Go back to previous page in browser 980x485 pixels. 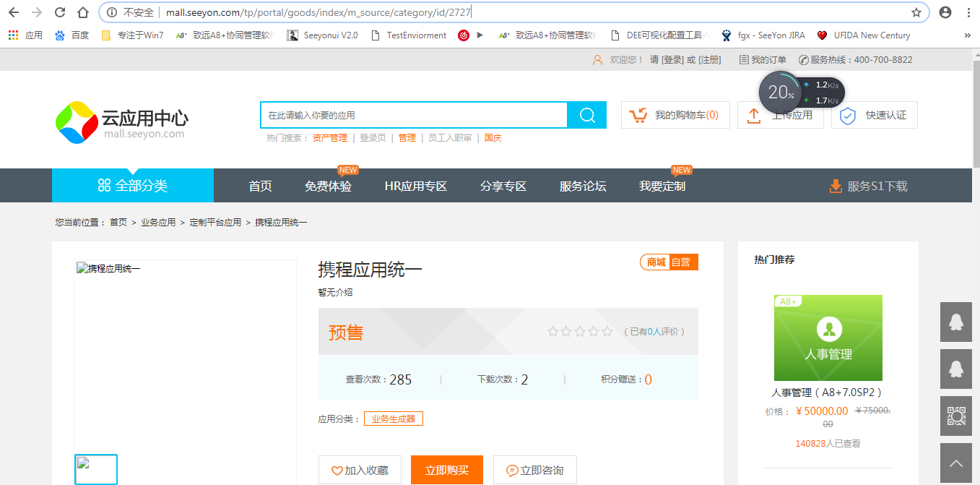point(14,12)
